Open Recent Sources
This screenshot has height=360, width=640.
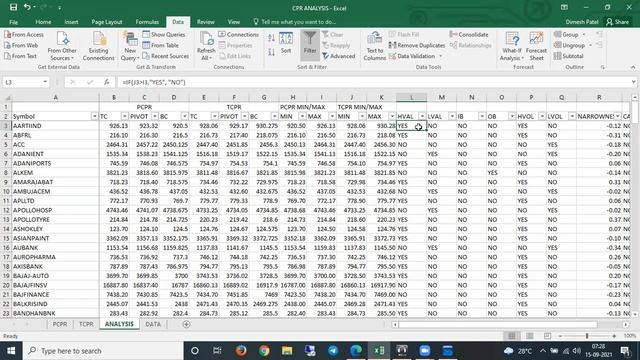click(165, 56)
